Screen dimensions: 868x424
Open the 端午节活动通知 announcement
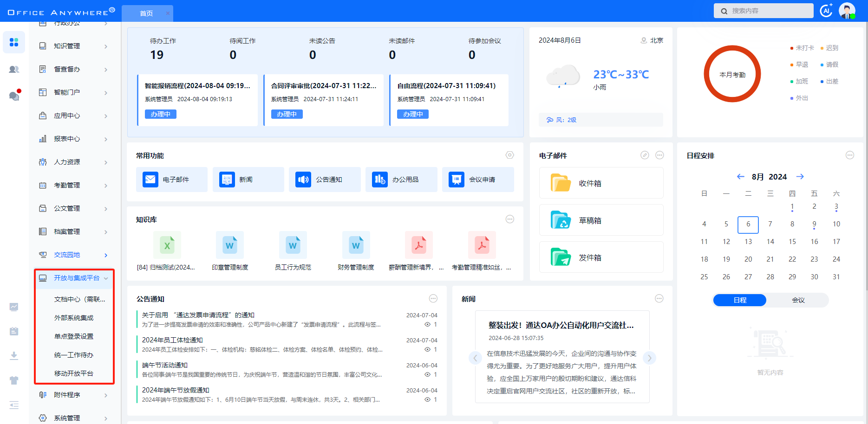165,365
